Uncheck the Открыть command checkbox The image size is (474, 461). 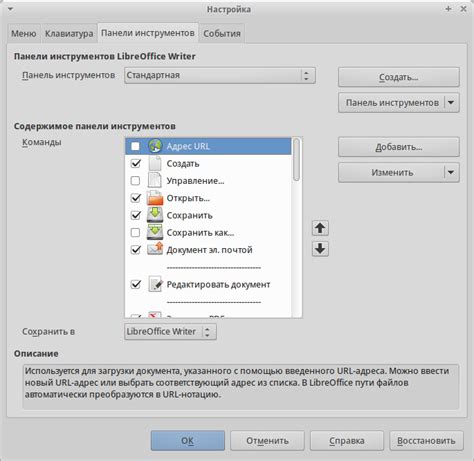coord(135,198)
